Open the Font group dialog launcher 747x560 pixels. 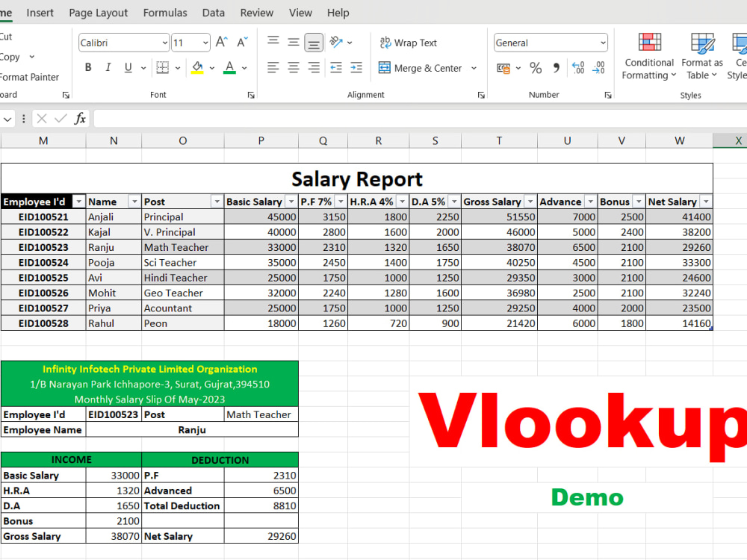249,94
